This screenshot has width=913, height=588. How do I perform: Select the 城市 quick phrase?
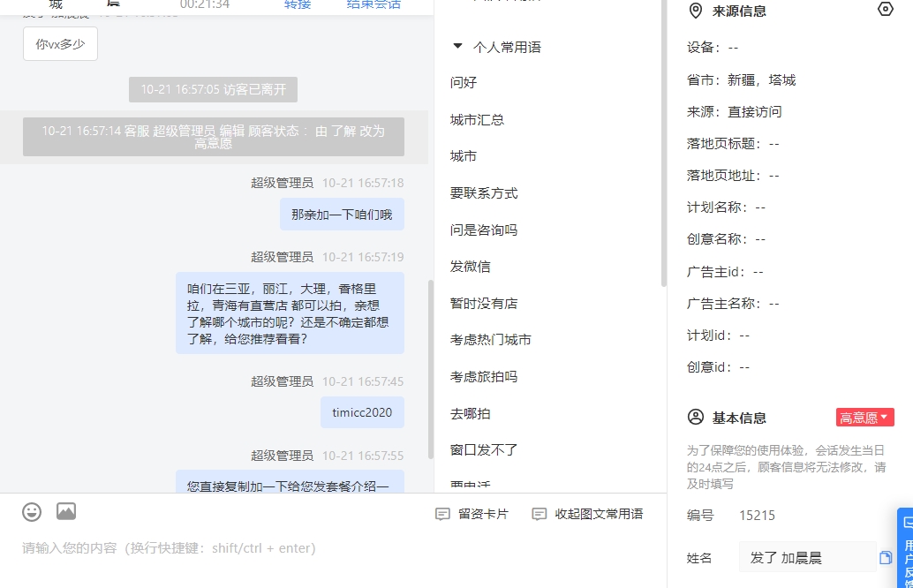[x=464, y=156]
